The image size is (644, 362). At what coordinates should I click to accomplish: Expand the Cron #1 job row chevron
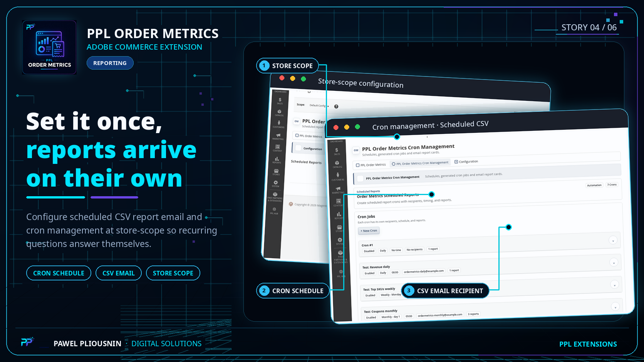[x=613, y=240]
